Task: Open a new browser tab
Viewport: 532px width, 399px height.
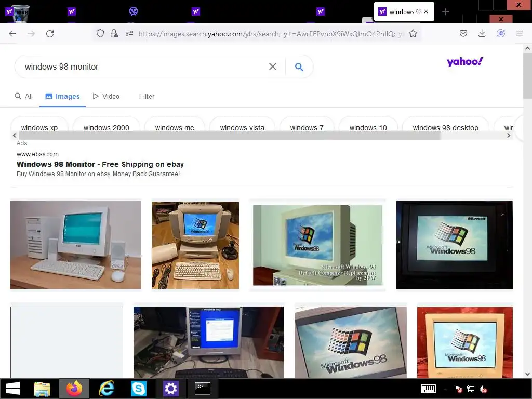Action: click(x=445, y=12)
